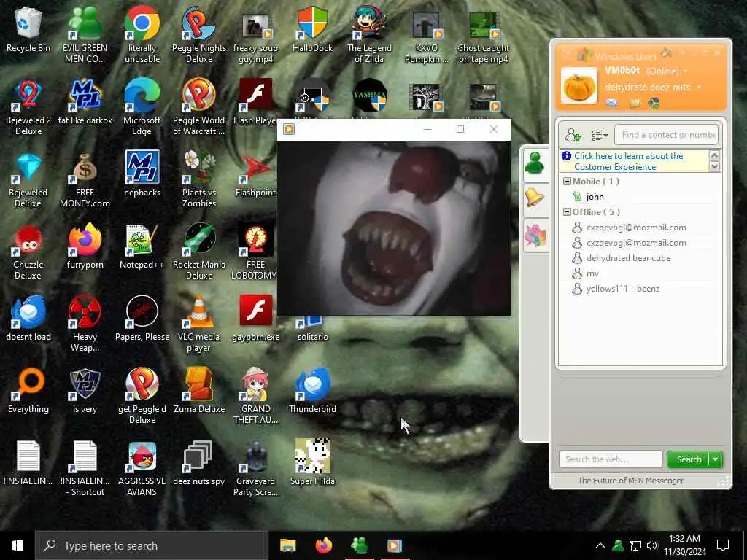
Task: Click the folder icon in Messenger header
Action: (634, 103)
